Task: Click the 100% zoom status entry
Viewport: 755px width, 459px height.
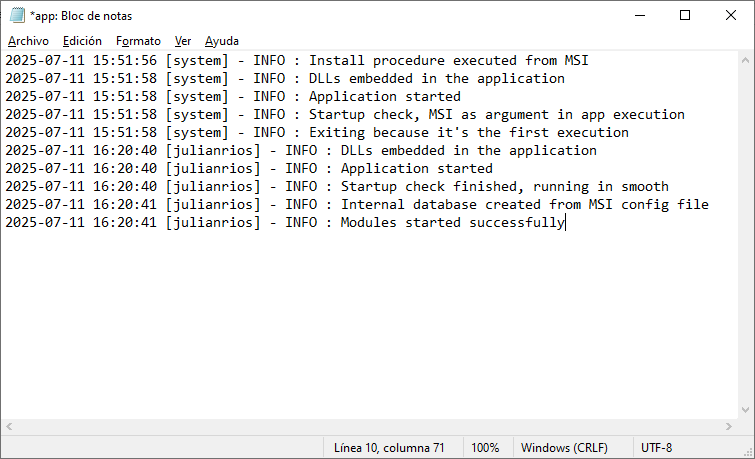Action: (x=485, y=448)
